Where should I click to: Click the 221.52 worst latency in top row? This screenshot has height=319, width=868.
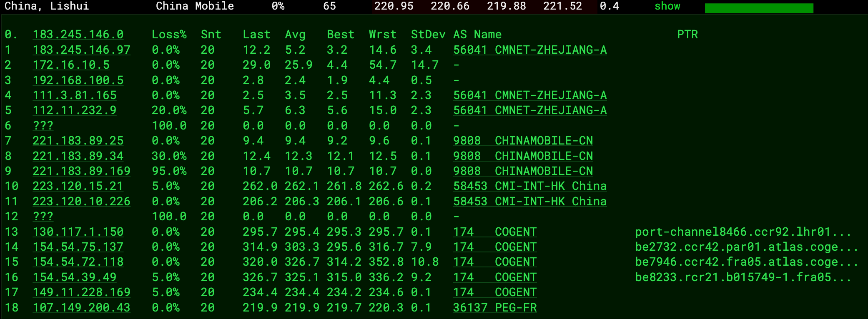point(563,6)
